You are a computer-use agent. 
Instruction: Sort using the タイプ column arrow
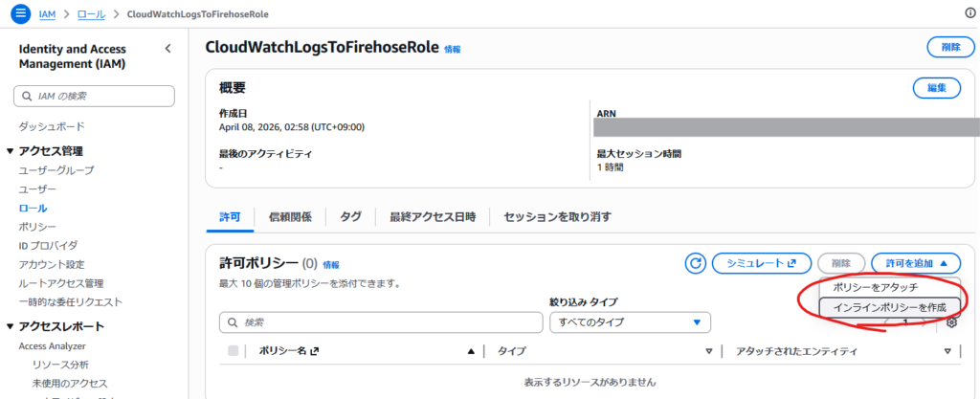(708, 351)
